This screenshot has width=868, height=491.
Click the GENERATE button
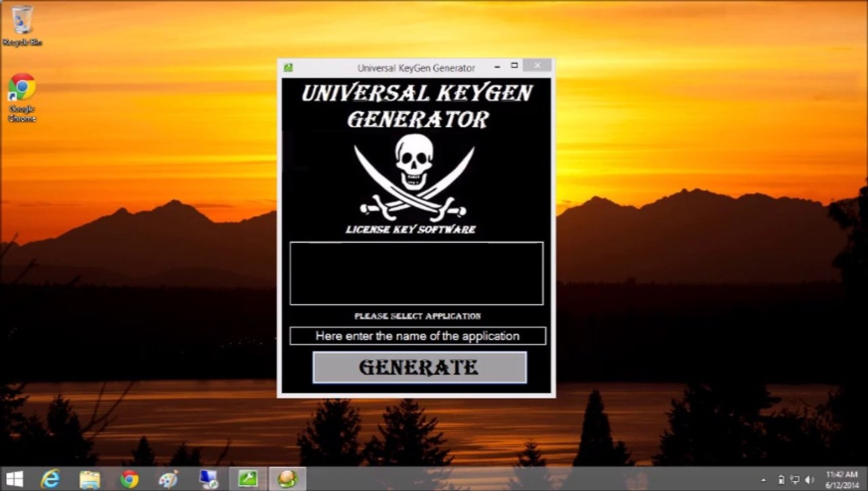click(x=420, y=368)
